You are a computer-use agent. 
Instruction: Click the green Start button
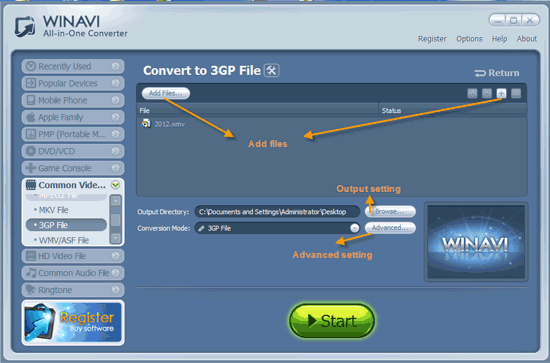point(332,321)
